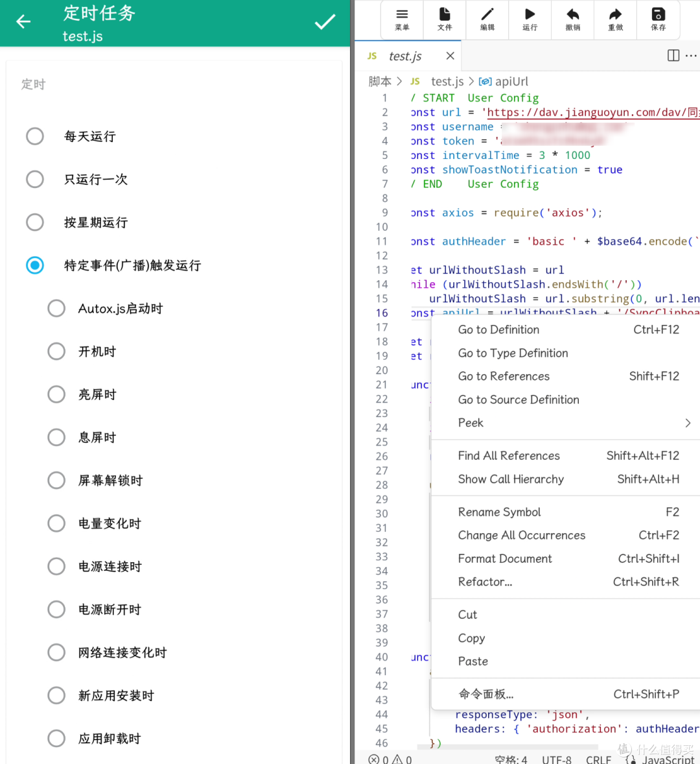Pick the 网络连接变化时 trigger
This screenshot has width=700, height=764.
click(x=56, y=652)
